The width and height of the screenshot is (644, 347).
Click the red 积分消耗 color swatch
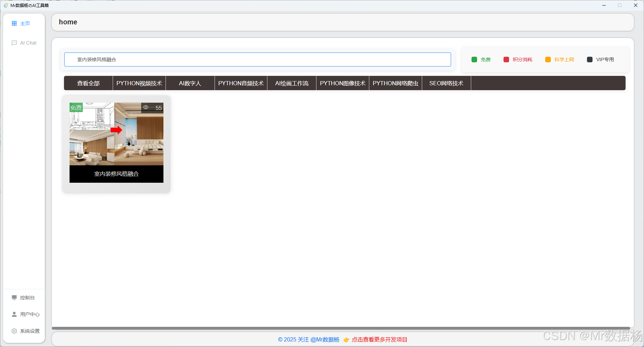[x=506, y=60]
